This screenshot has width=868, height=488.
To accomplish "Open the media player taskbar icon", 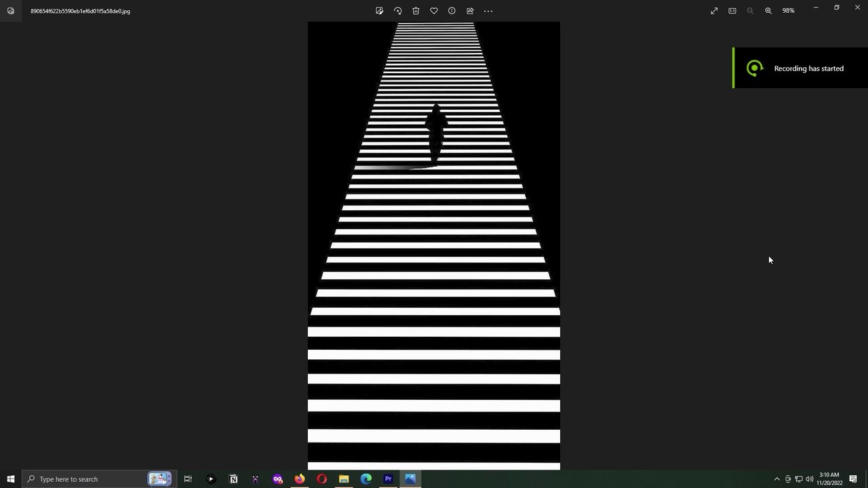I will click(x=211, y=479).
